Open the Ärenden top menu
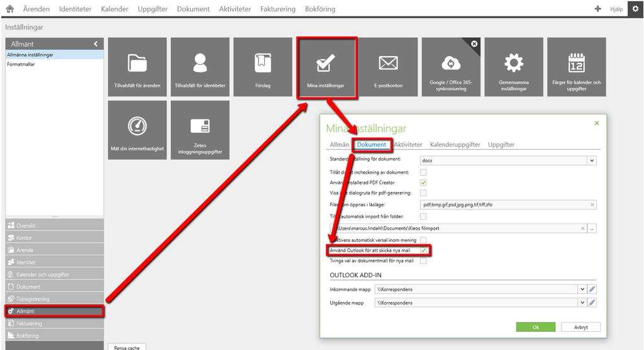The image size is (644, 350). coord(36,9)
